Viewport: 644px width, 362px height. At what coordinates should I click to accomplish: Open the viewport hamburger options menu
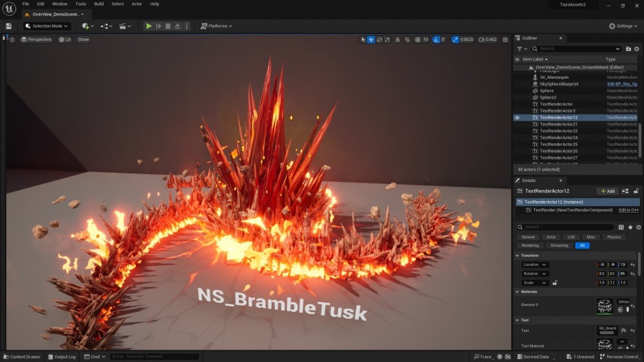12,39
